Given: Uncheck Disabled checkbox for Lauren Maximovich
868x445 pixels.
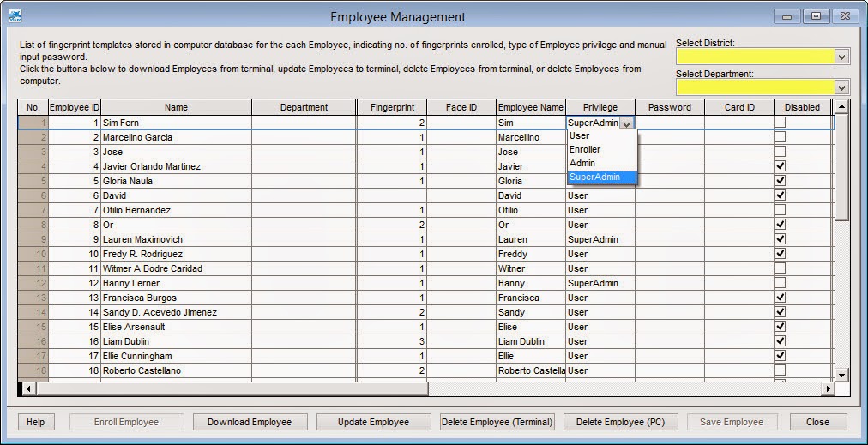Looking at the screenshot, I should [x=780, y=239].
